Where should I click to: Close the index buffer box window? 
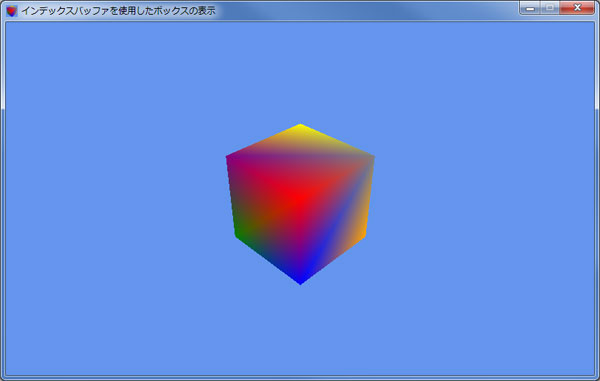577,8
